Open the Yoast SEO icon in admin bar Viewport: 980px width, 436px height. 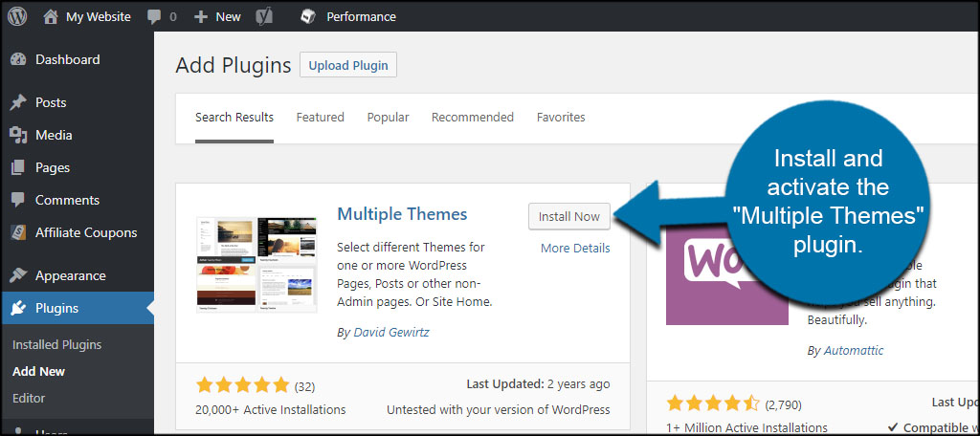[264, 17]
